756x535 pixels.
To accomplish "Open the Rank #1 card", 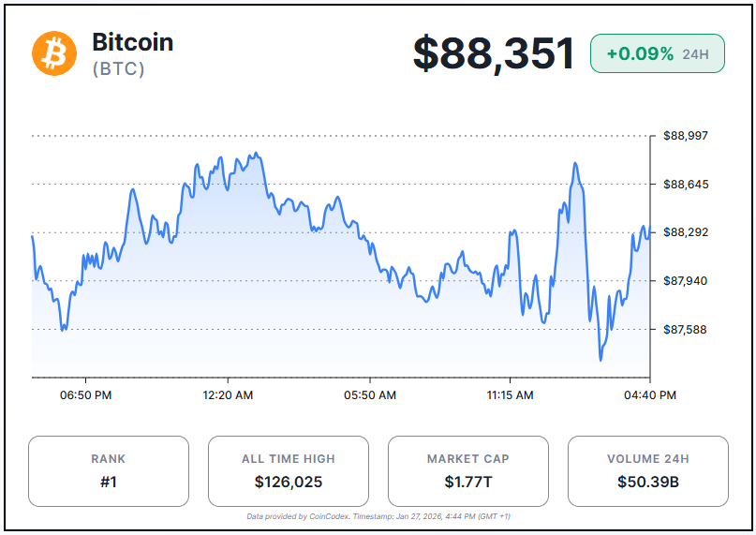I will pos(109,471).
